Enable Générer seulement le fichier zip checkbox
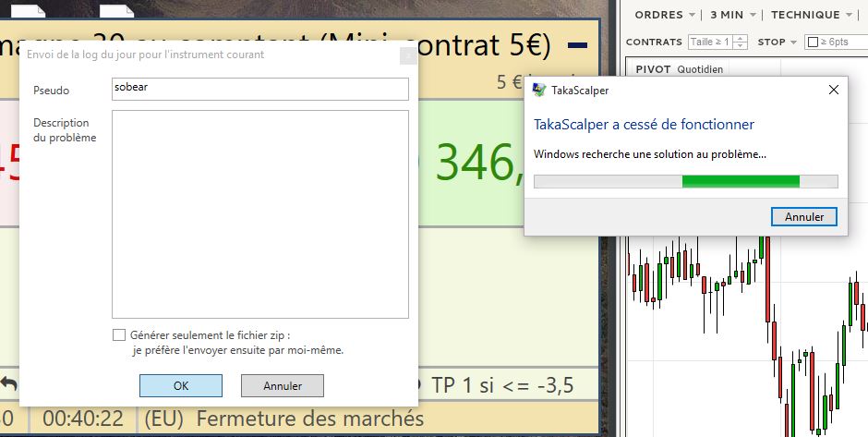 coord(118,335)
